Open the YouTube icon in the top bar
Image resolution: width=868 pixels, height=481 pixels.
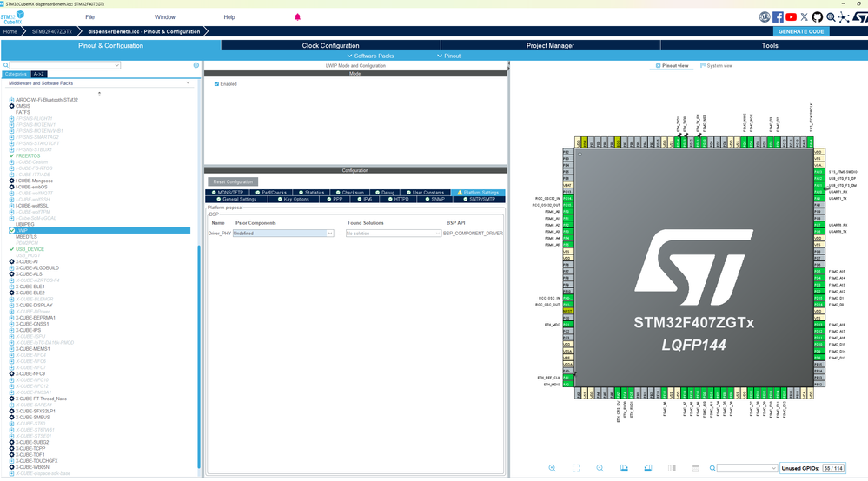coord(792,16)
